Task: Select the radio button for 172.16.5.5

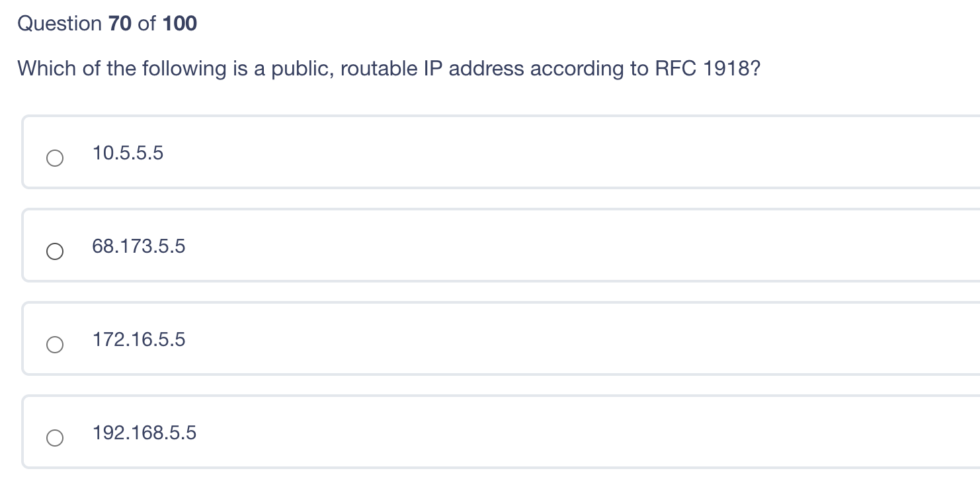Action: [56, 344]
